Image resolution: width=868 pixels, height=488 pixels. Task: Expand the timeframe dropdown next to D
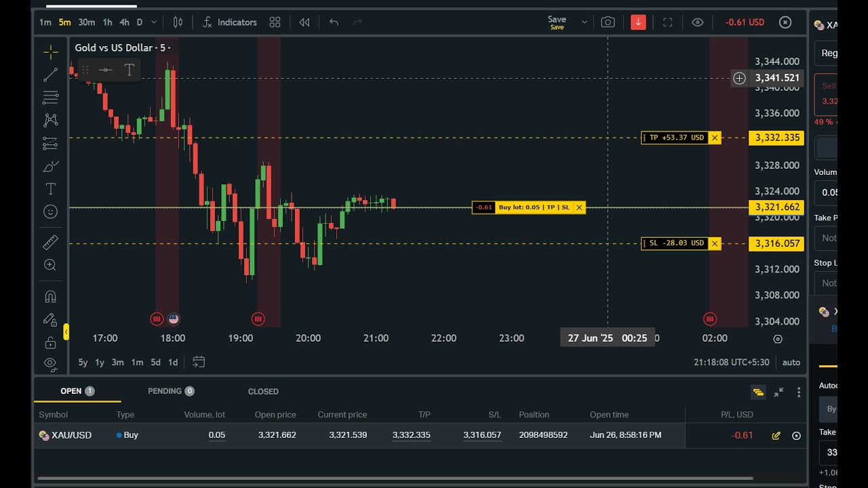tap(154, 22)
